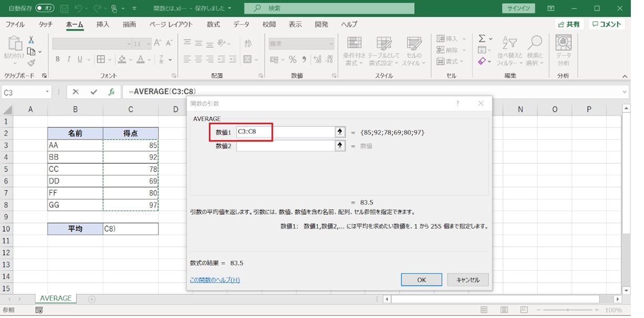This screenshot has height=318, width=644.
Task: Open the この関数のヘルプ link
Action: point(215,280)
